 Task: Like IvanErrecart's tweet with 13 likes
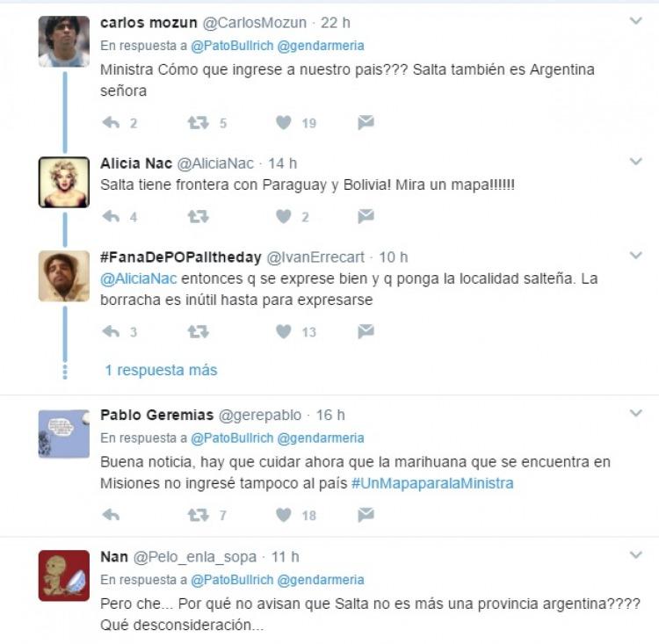coord(284,332)
